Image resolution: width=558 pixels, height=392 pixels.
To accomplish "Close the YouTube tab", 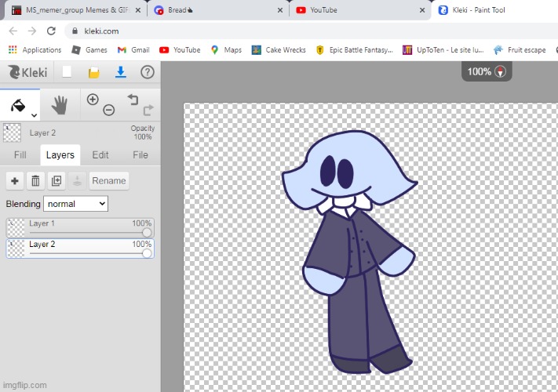I will click(x=422, y=10).
